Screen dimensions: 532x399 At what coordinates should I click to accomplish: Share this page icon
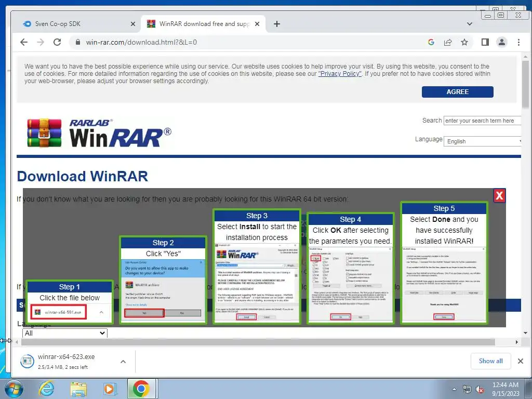tap(448, 42)
